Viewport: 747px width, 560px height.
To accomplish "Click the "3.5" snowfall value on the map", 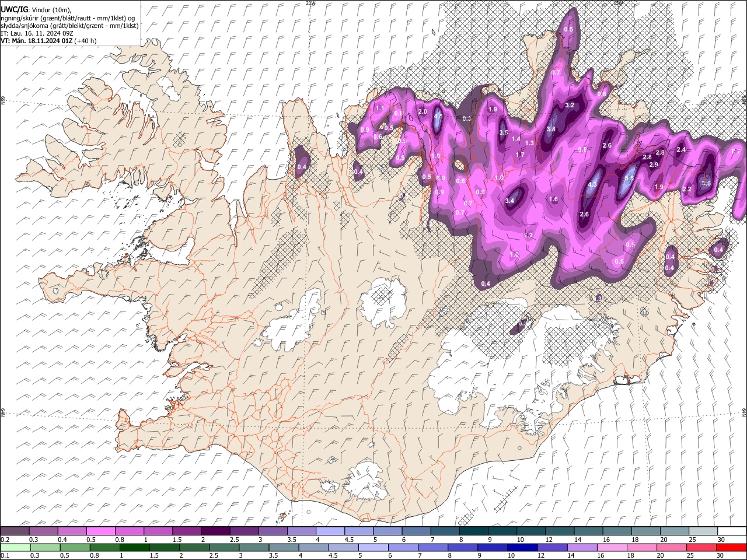I will coord(504,132).
